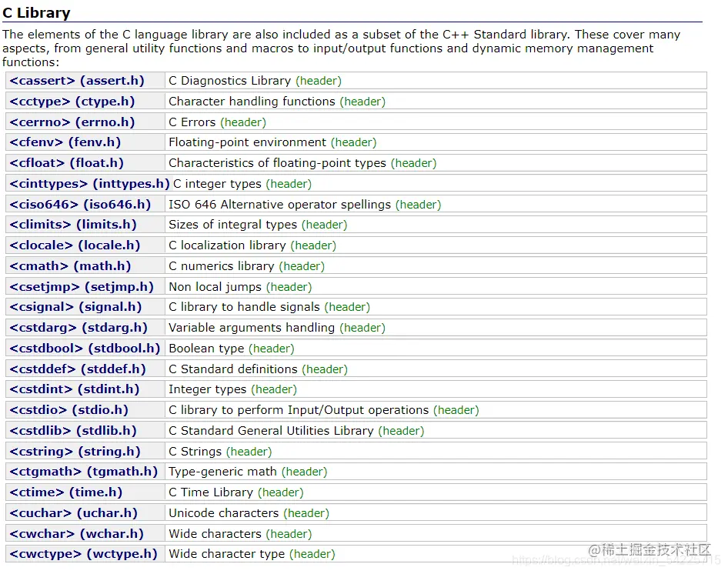Click the 'C Strings' description text
This screenshot has width=728, height=574.
point(195,452)
